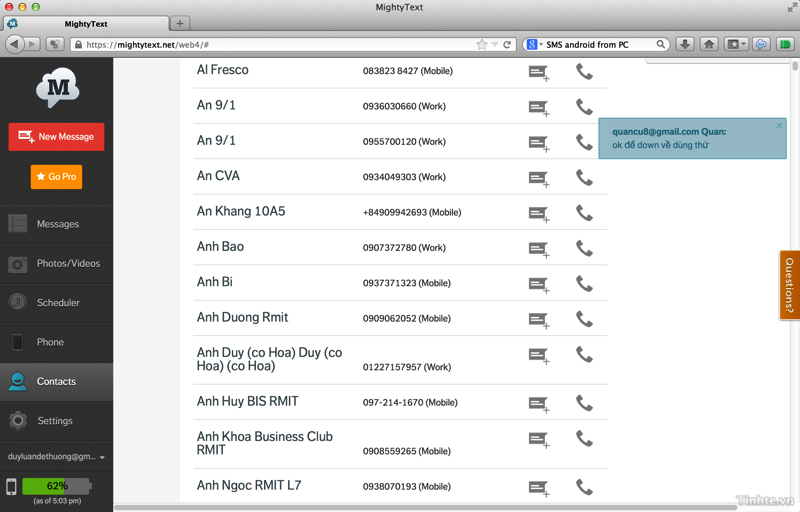Click the Go Pro upgrade button
The image size is (800, 512).
click(56, 176)
